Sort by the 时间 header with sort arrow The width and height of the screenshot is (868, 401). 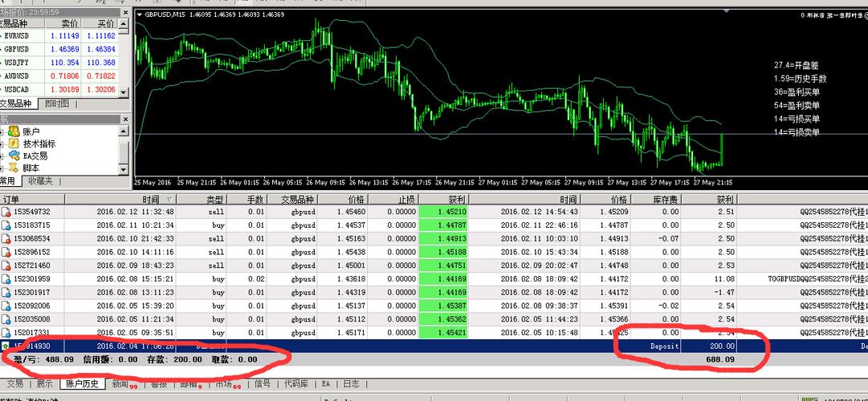point(120,199)
